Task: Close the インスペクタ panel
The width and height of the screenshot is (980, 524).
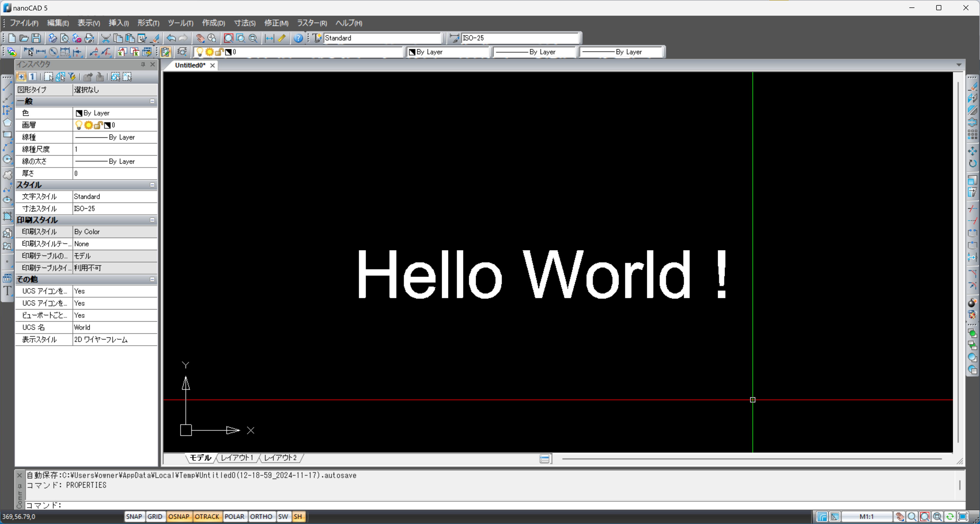Action: [x=153, y=64]
